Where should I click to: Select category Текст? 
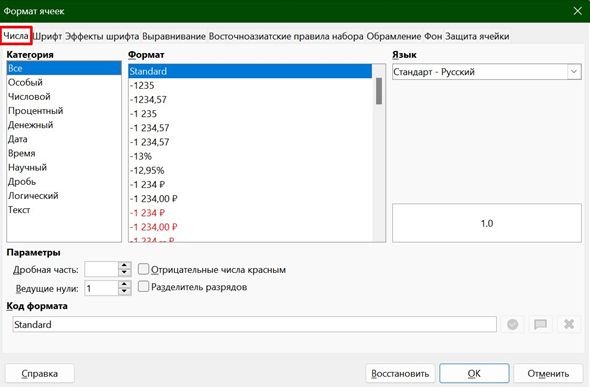[x=64, y=209]
